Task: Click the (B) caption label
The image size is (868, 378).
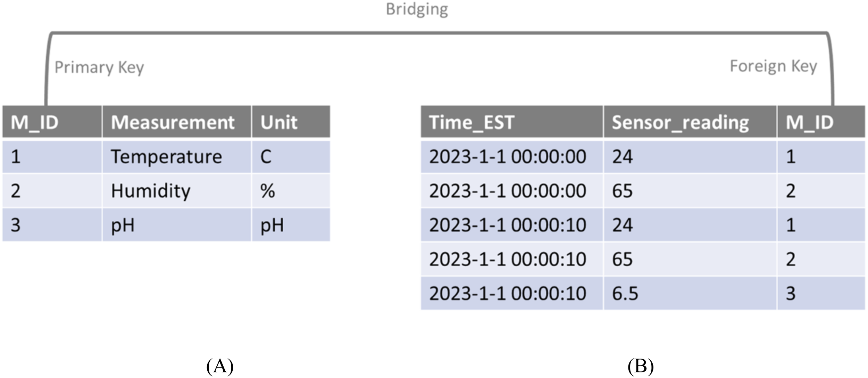Action: (641, 366)
